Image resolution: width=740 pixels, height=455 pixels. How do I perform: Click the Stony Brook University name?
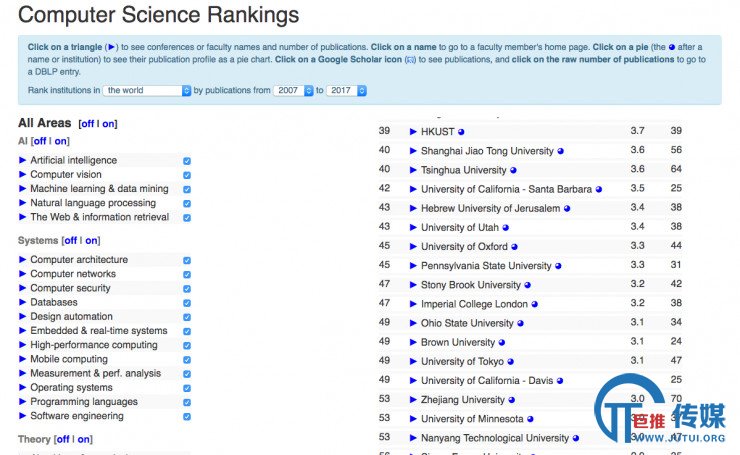point(471,285)
